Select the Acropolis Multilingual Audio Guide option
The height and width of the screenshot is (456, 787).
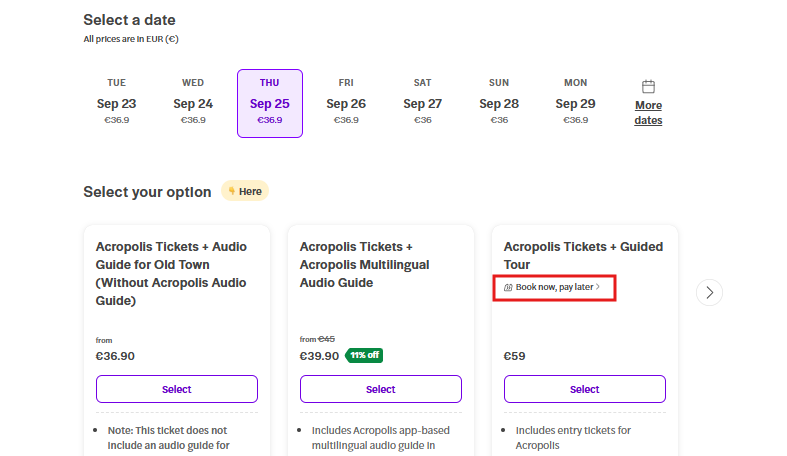(381, 389)
